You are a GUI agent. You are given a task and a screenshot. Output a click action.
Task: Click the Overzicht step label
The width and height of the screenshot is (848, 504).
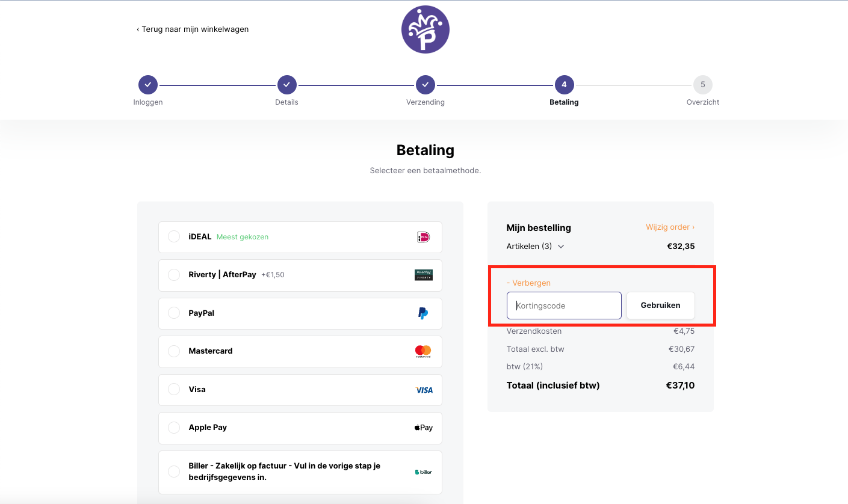point(703,102)
